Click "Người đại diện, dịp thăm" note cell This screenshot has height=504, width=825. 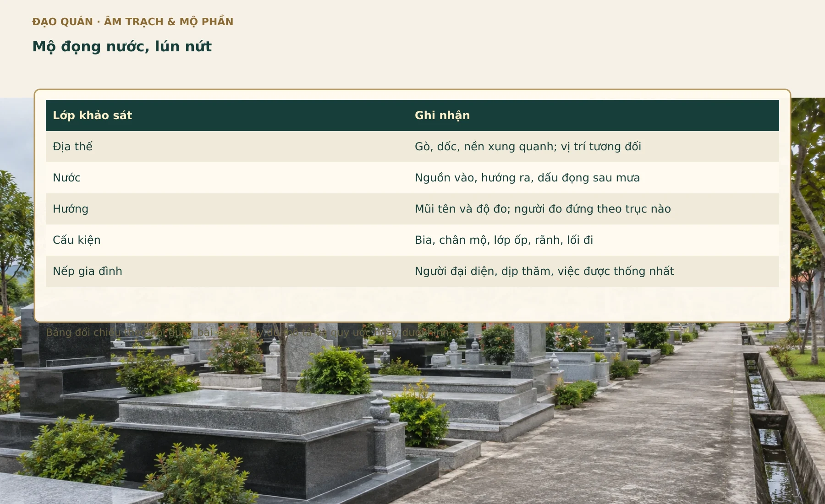594,271
